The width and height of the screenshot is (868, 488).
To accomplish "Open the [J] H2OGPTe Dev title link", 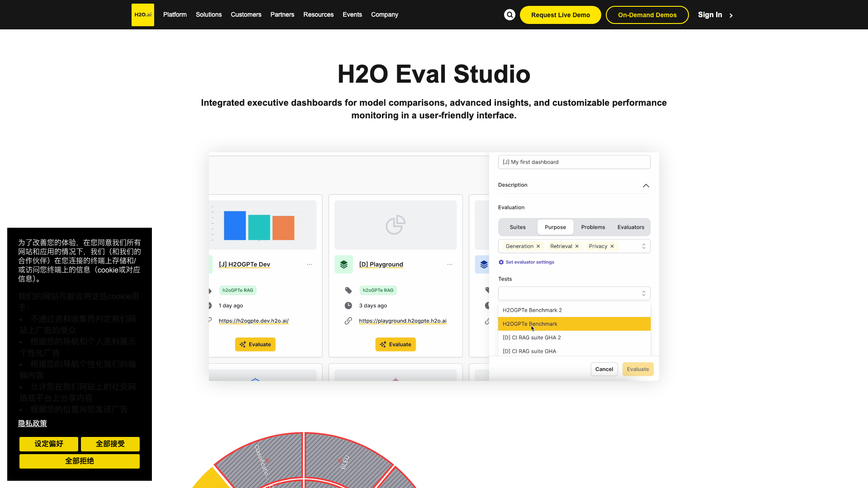I will 245,264.
